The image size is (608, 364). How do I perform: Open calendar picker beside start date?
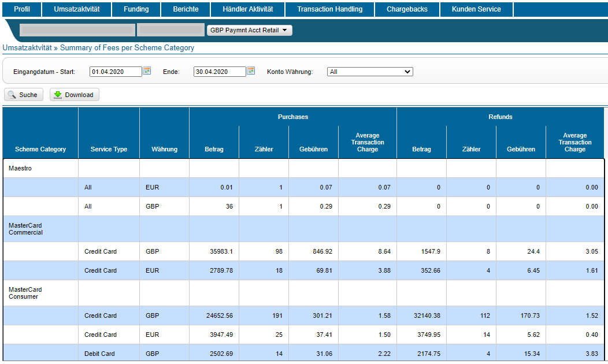pyautogui.click(x=147, y=70)
